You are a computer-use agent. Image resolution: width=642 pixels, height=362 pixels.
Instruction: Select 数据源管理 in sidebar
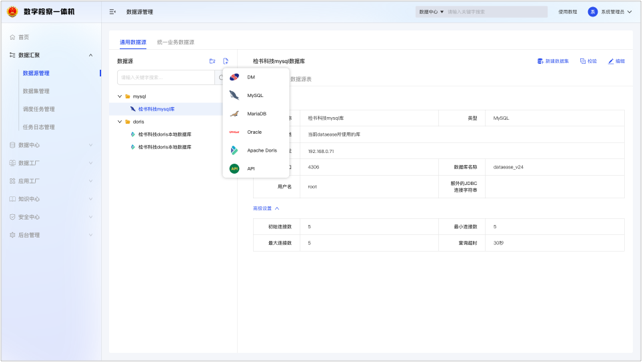[36, 73]
